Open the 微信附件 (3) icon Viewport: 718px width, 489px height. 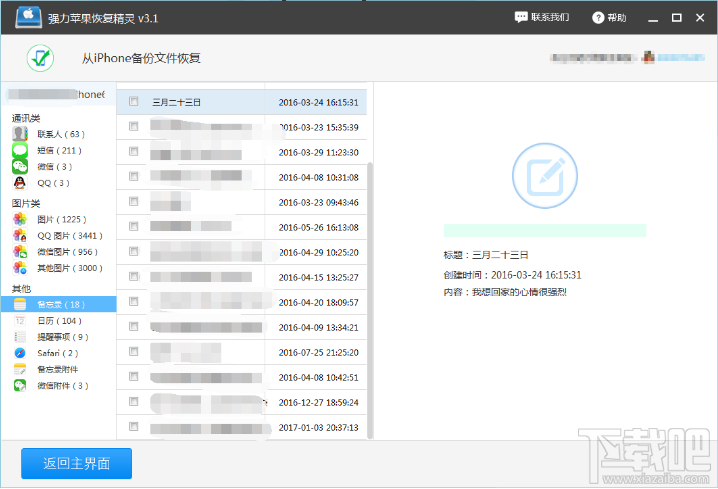point(20,386)
